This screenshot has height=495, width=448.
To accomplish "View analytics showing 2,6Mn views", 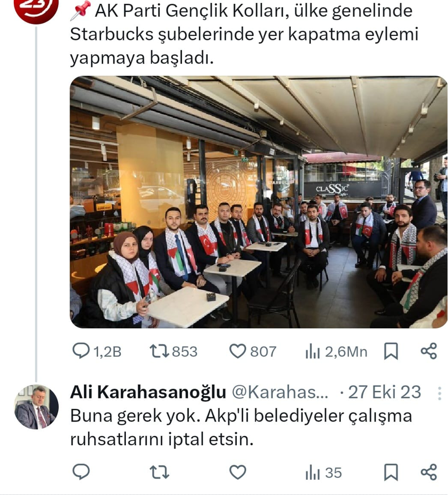I will (x=336, y=352).
